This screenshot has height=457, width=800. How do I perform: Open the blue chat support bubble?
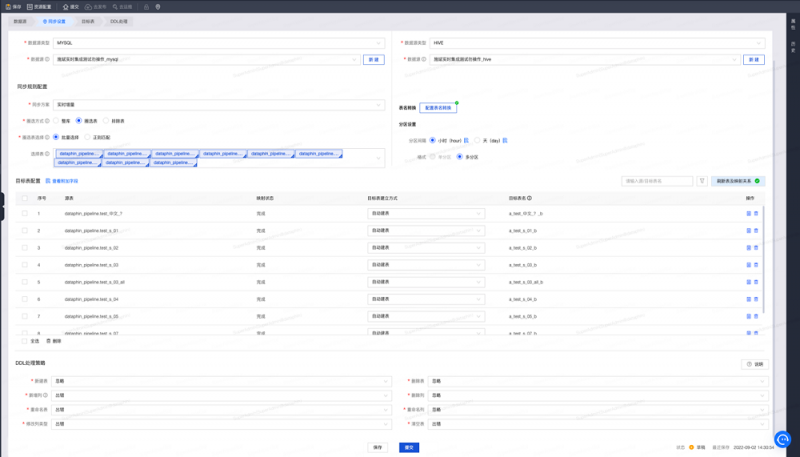[x=781, y=439]
